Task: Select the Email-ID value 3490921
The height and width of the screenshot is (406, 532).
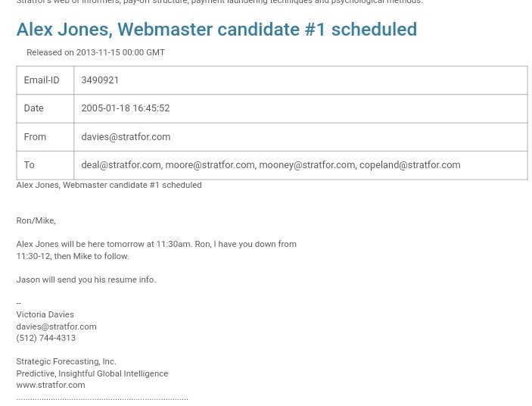Action: (100, 80)
